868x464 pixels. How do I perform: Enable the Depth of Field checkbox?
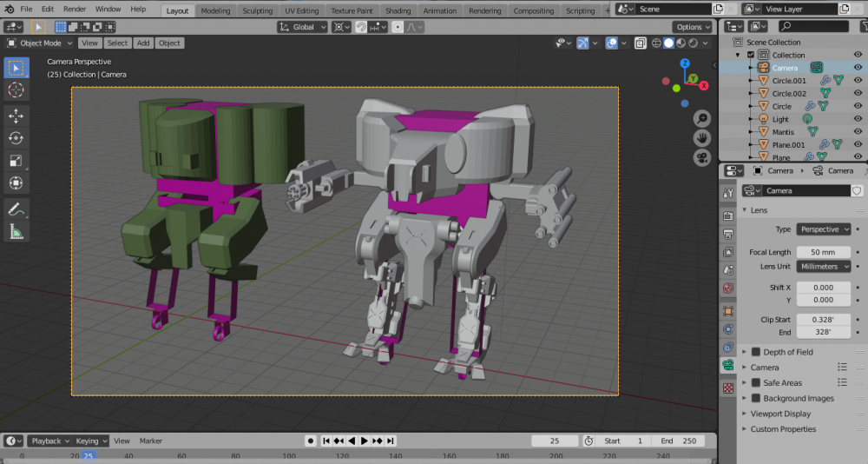pyautogui.click(x=756, y=352)
